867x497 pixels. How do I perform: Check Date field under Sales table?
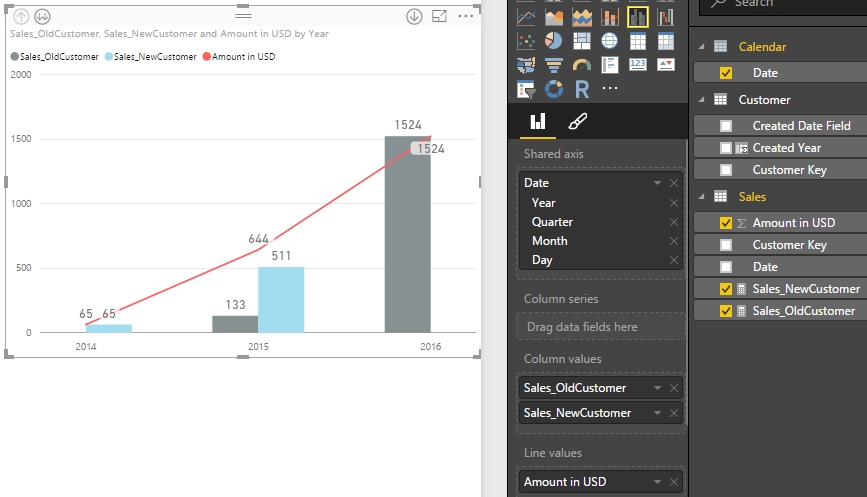pyautogui.click(x=726, y=267)
